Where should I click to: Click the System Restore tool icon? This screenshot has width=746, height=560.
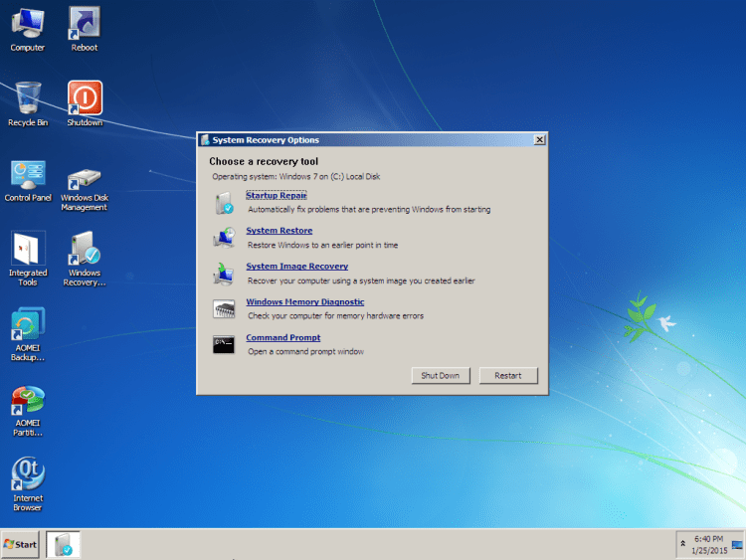click(224, 238)
